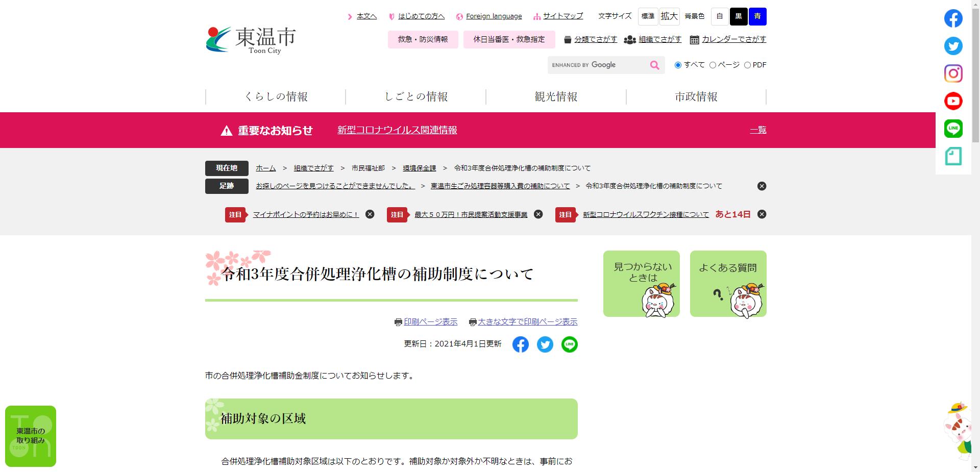Open the Instagram icon in the right sidebar
Screen dimensions: 980x472
pyautogui.click(x=952, y=73)
